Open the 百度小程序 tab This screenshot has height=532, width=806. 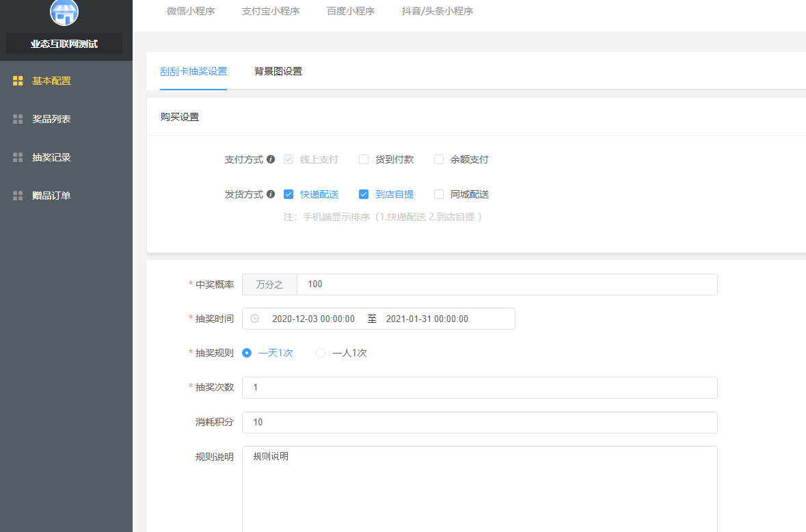tap(351, 11)
